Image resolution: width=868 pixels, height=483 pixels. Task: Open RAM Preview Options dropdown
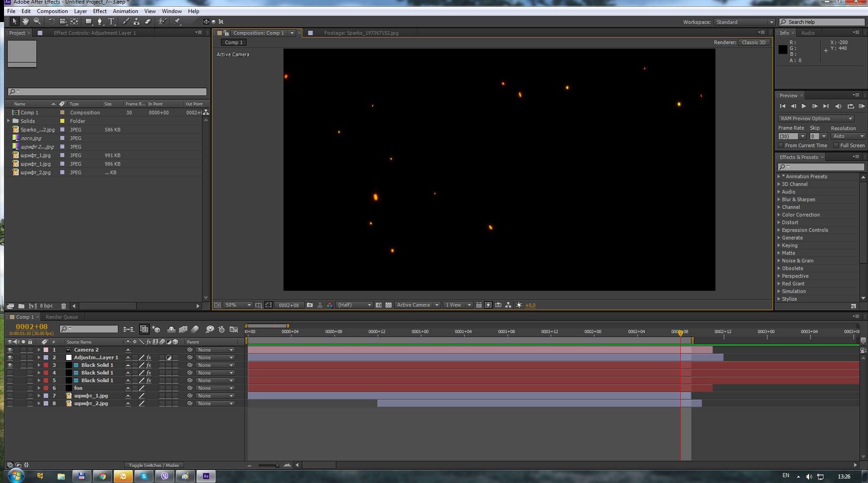click(x=816, y=118)
